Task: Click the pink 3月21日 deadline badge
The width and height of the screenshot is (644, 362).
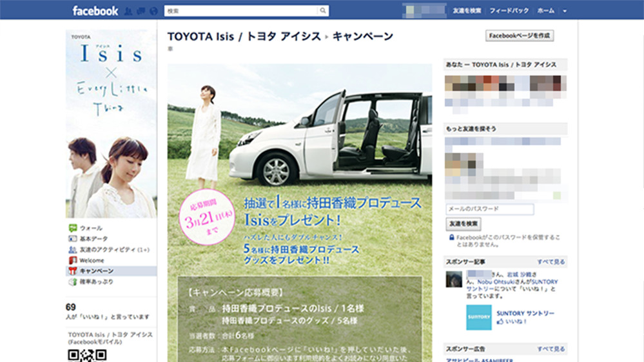Action: tap(208, 217)
